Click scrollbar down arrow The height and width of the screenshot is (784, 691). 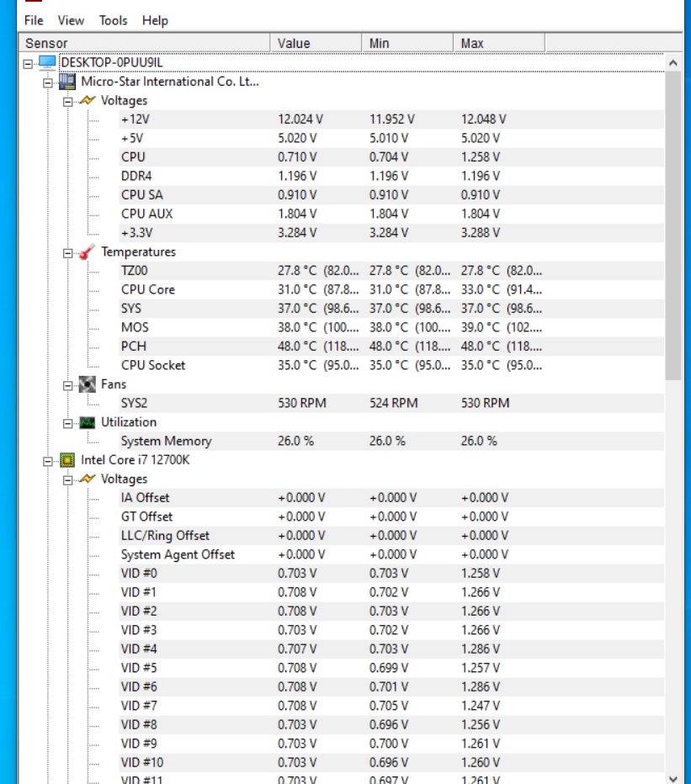point(673,778)
